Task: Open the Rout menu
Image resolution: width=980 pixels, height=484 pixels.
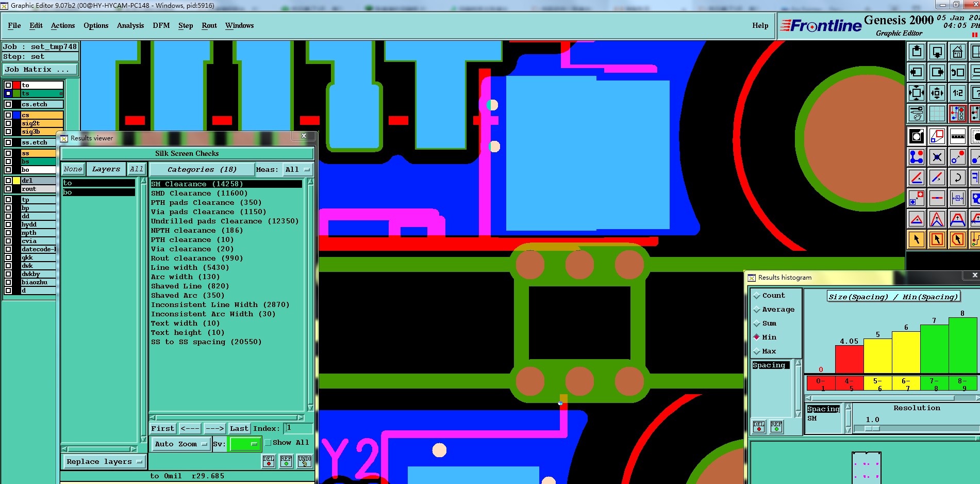Action: click(209, 25)
